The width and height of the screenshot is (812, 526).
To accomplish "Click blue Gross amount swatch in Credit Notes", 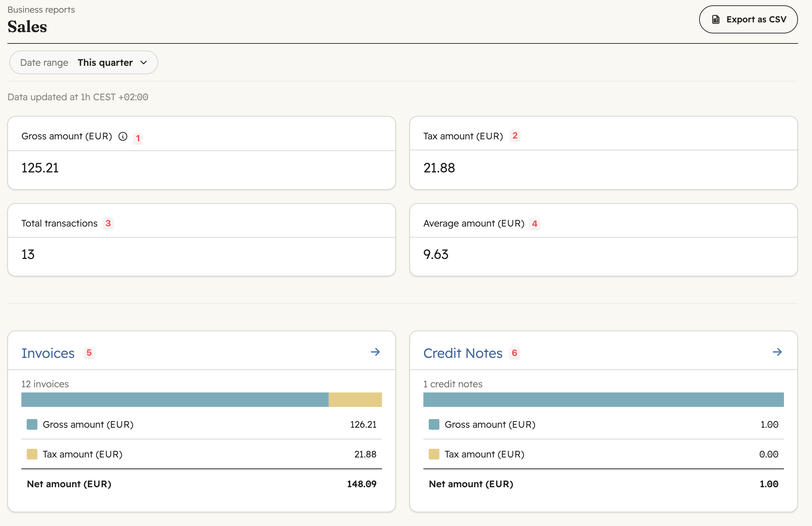I will 434,424.
